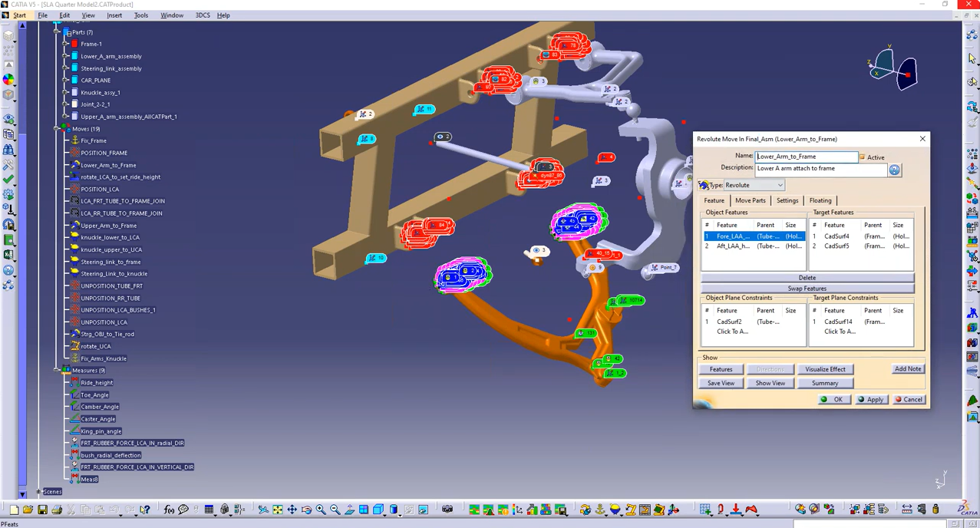This screenshot has width=980, height=528.
Task: Click the camera capture icon
Action: (448, 509)
